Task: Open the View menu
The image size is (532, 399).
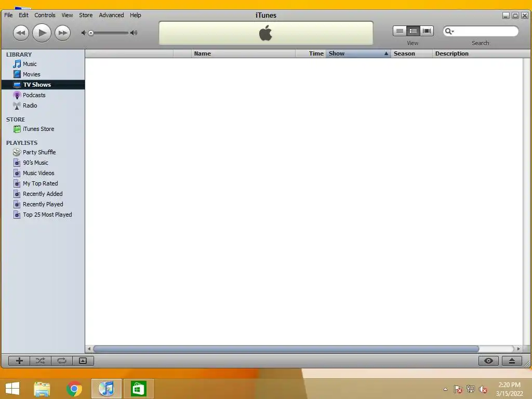Action: click(x=67, y=15)
